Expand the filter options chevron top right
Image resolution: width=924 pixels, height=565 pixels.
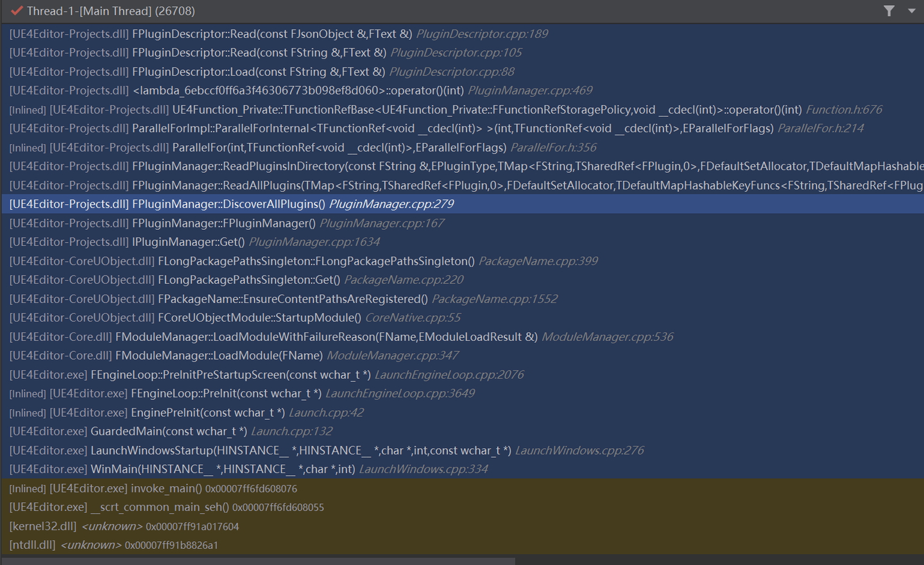(x=912, y=11)
